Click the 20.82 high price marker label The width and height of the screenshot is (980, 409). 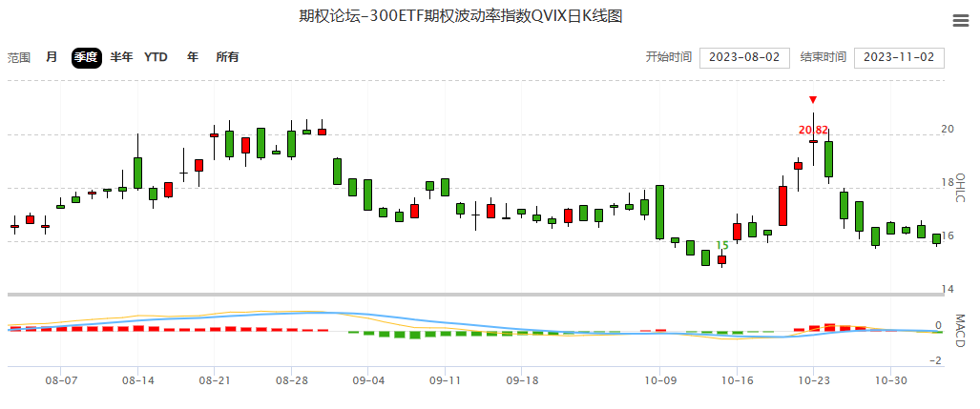pos(813,130)
